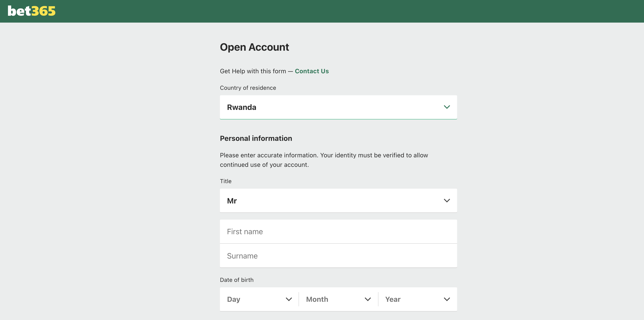Click the bet365 logo
This screenshot has height=320, width=644.
coord(31,11)
